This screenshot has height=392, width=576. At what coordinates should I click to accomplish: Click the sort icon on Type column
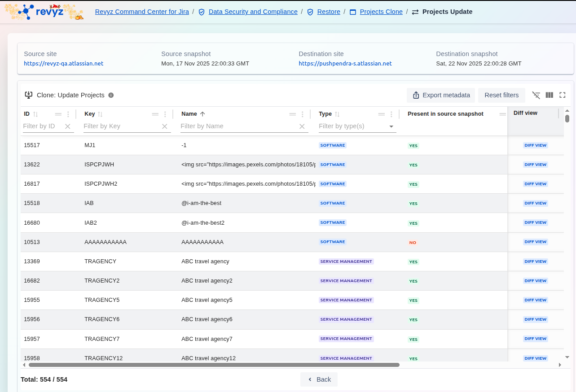337,114
